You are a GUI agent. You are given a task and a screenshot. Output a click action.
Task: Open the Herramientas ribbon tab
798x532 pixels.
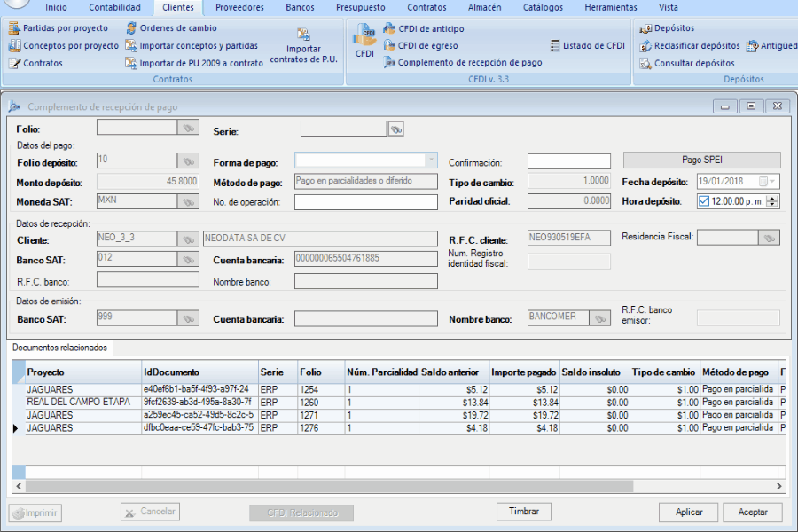611,8
